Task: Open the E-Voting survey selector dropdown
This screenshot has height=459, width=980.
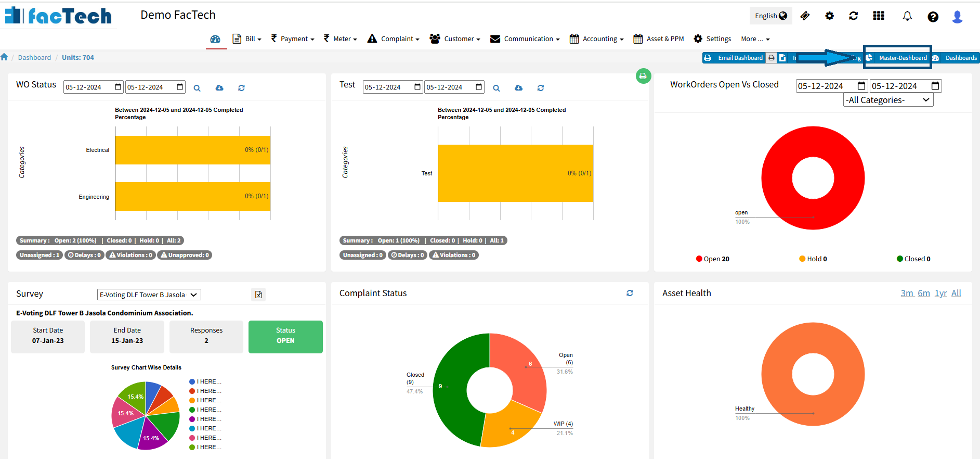Action: pos(149,295)
